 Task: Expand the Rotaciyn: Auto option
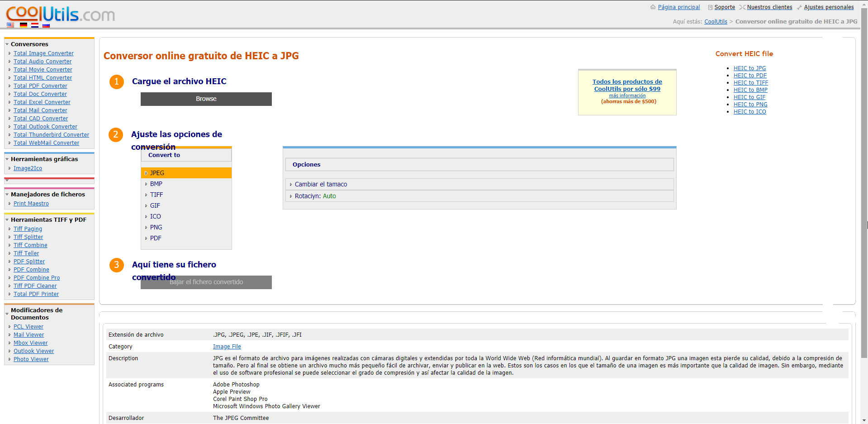point(479,196)
